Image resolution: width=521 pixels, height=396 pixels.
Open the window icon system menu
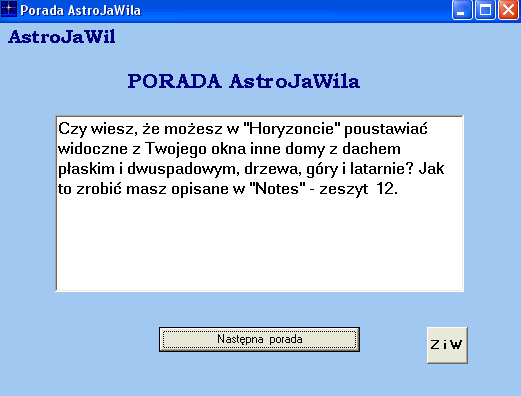pyautogui.click(x=9, y=9)
